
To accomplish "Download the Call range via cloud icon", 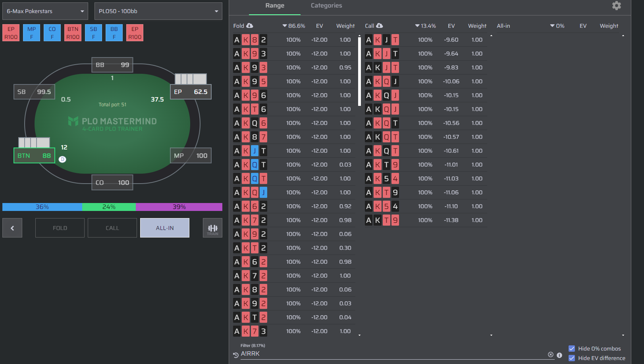I will pyautogui.click(x=380, y=26).
